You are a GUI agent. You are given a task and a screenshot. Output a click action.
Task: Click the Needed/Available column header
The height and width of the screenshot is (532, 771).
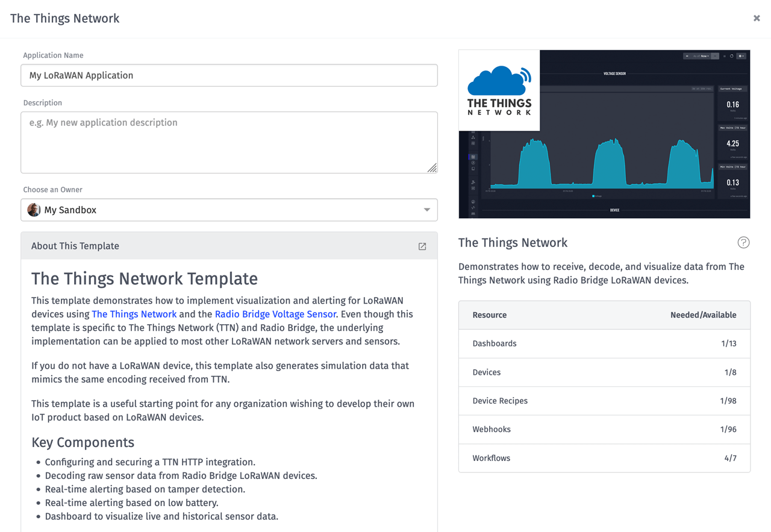tap(703, 315)
